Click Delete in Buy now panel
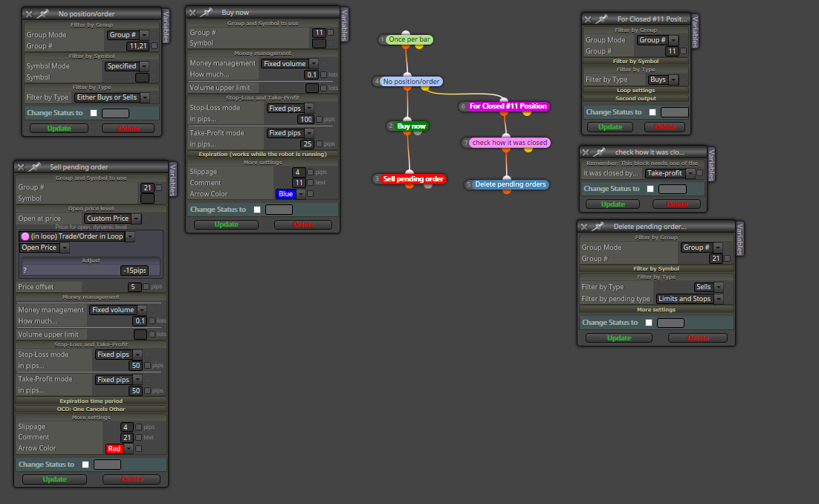The image size is (819, 504). [303, 224]
